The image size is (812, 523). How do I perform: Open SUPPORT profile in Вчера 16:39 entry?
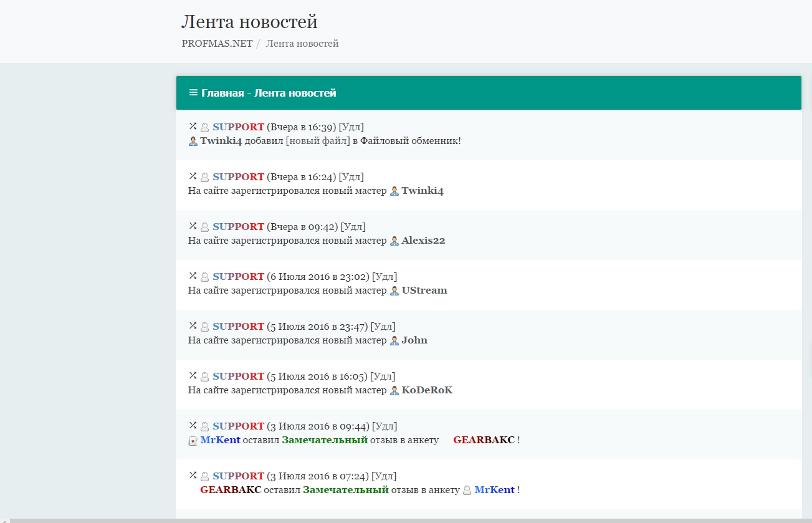[x=238, y=127]
